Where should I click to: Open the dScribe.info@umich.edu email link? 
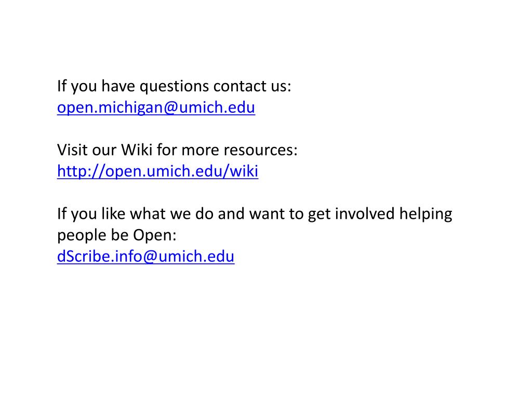coord(146,257)
